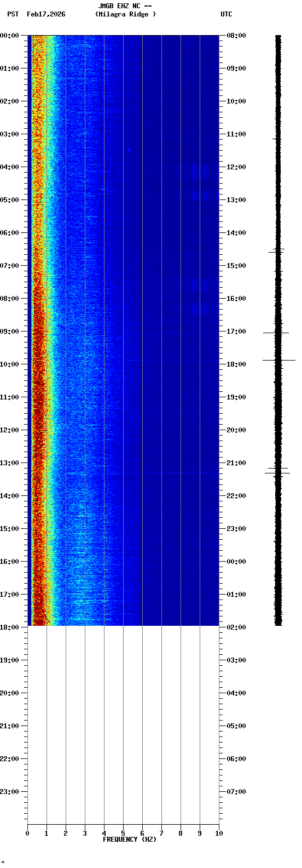Click the '08:00' UTC axis label
The height and width of the screenshot is (868, 302).
236,36
